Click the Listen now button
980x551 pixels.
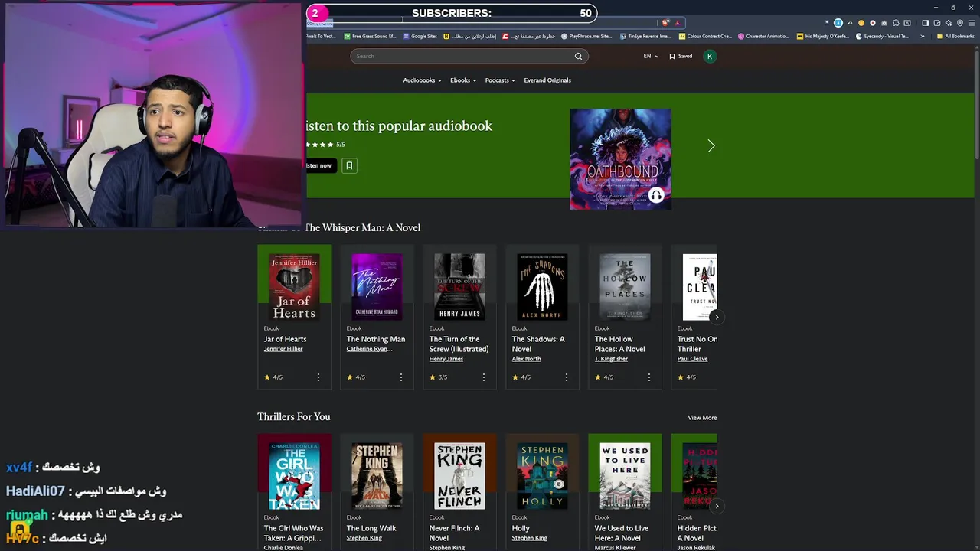point(319,165)
